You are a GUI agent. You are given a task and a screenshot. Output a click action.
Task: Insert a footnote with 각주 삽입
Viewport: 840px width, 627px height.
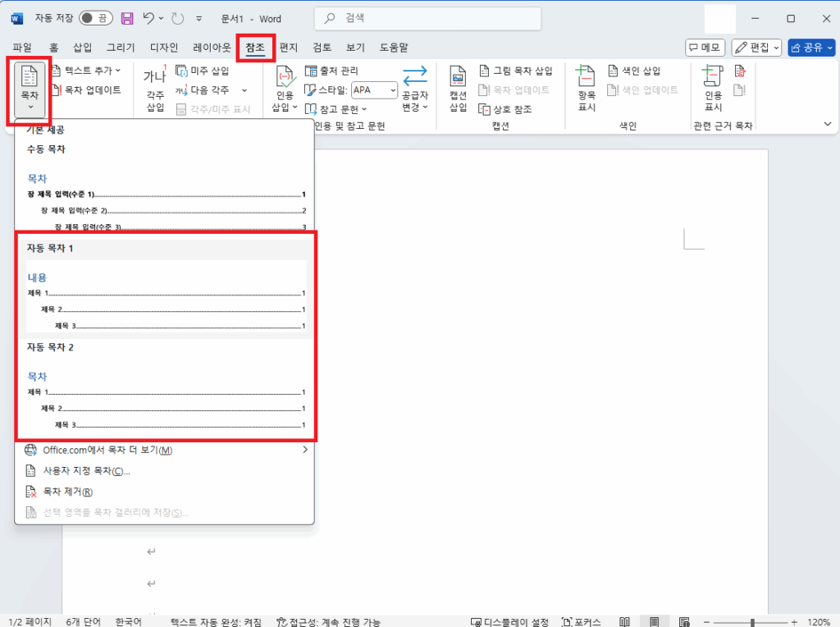coord(154,89)
